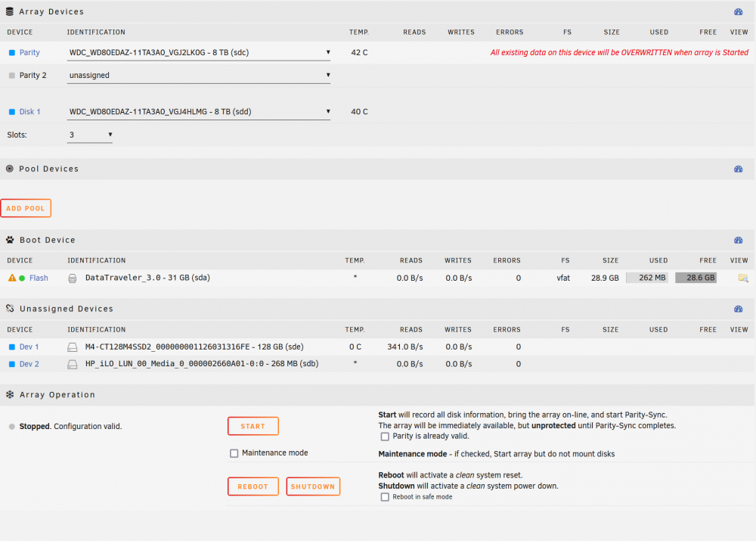The height and width of the screenshot is (541, 756).
Task: Click the DataTraveler drive icon
Action: pos(73,278)
